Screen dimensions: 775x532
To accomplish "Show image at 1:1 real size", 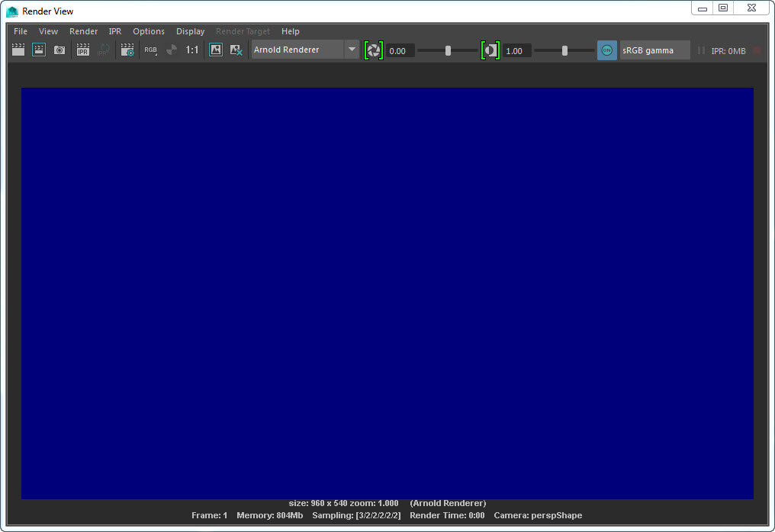I will (192, 50).
